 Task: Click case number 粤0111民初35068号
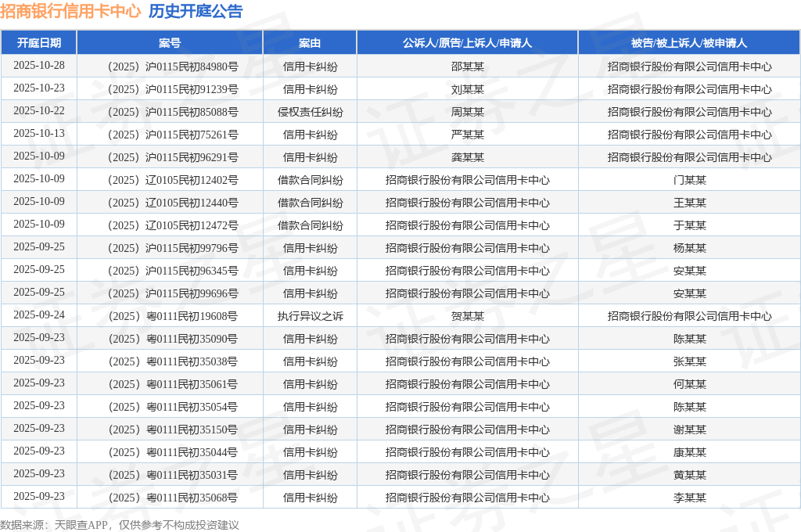coord(173,498)
